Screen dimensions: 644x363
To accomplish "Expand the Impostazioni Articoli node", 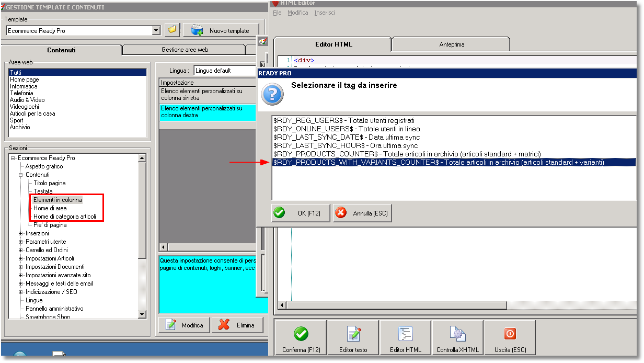I will click(21, 258).
